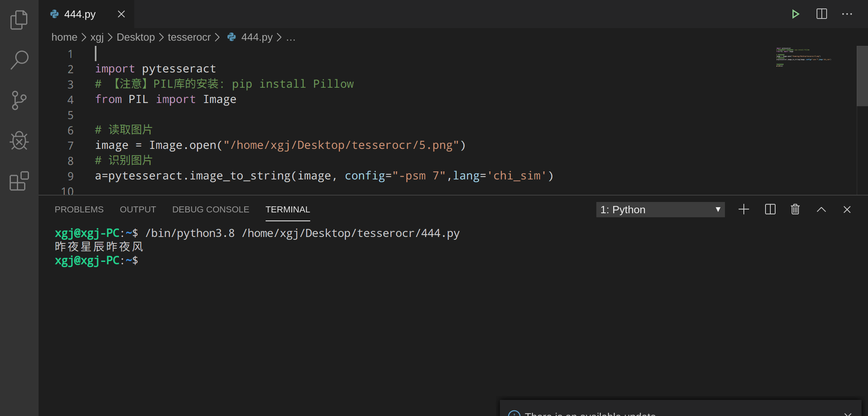
Task: Click the breadcrumb ellipsis symbol item
Action: click(291, 37)
